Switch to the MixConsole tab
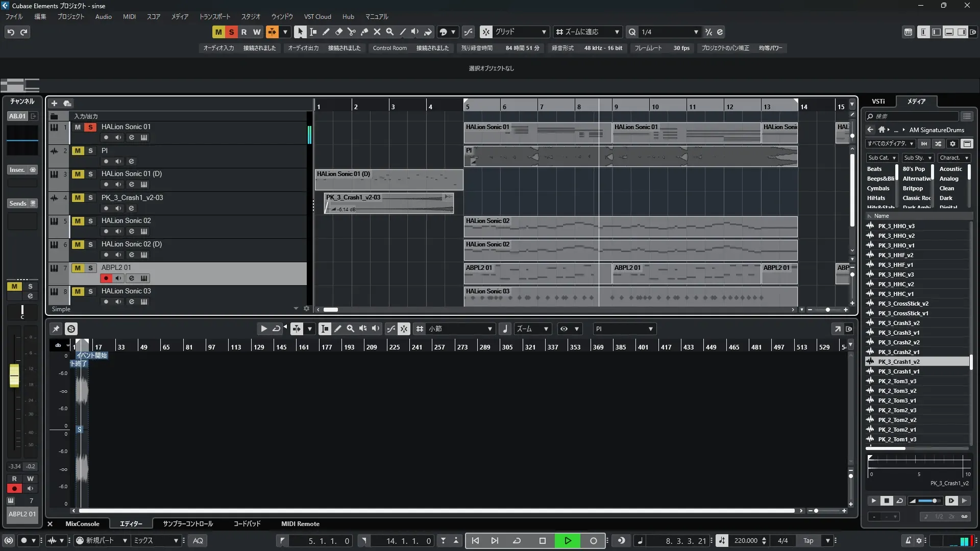Image resolution: width=980 pixels, height=551 pixels. click(82, 524)
